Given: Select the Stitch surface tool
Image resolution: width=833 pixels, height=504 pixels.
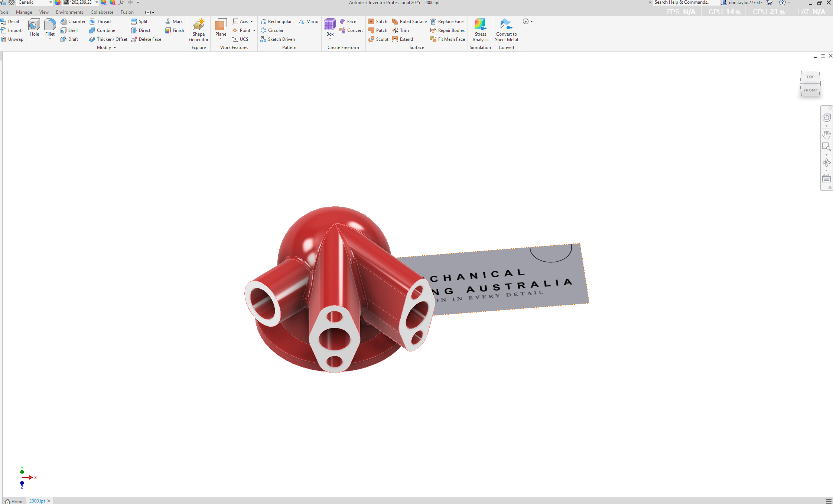Looking at the screenshot, I should 378,21.
